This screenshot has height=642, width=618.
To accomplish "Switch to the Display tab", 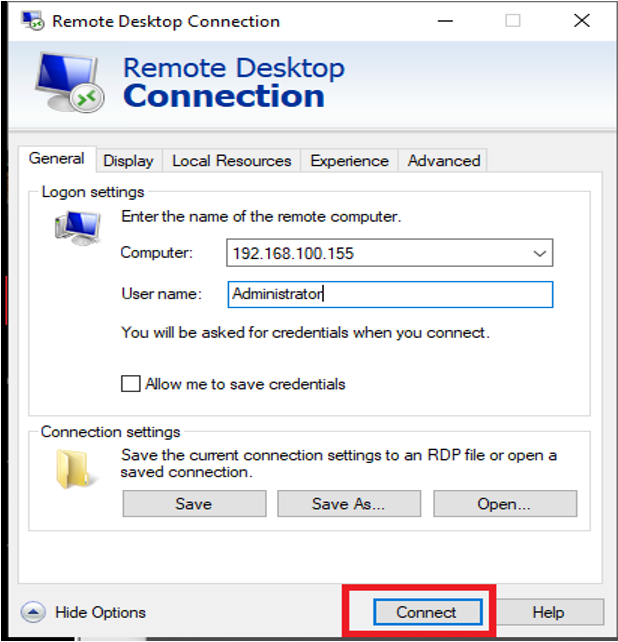I will [x=129, y=160].
